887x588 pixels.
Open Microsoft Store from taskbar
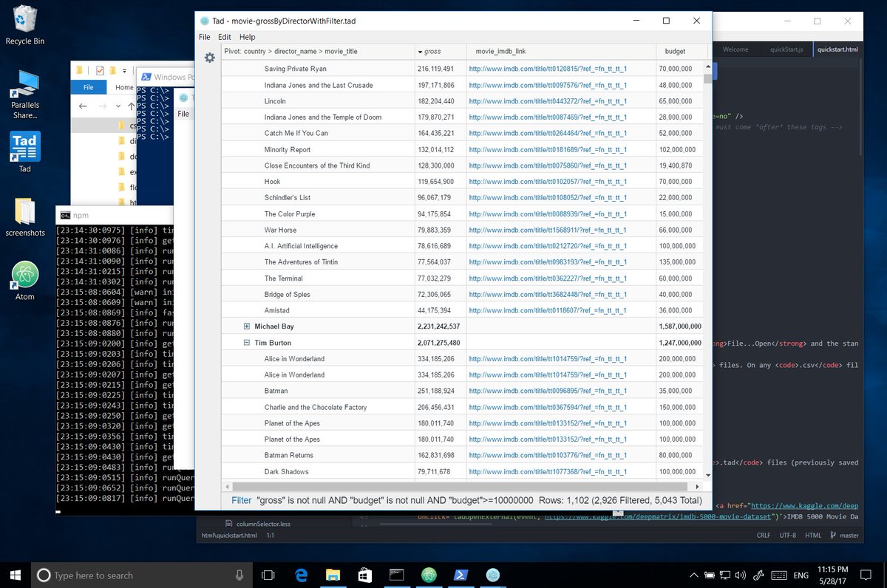click(x=364, y=575)
